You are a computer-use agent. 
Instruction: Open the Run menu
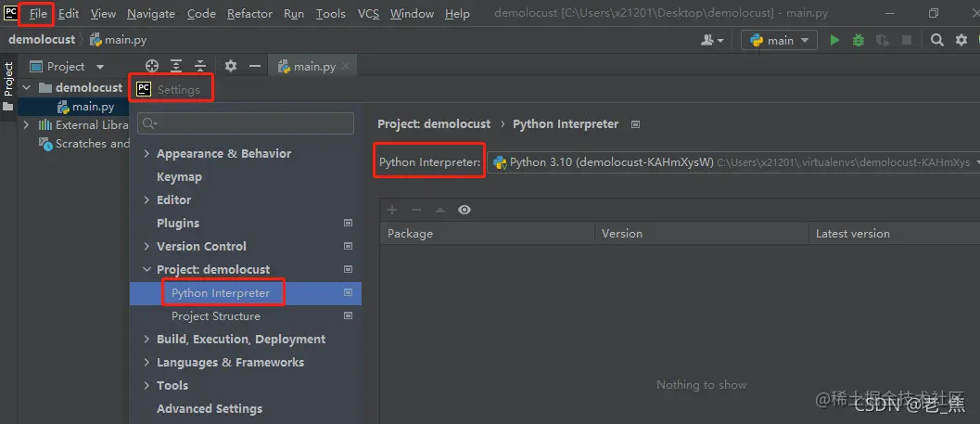(294, 13)
